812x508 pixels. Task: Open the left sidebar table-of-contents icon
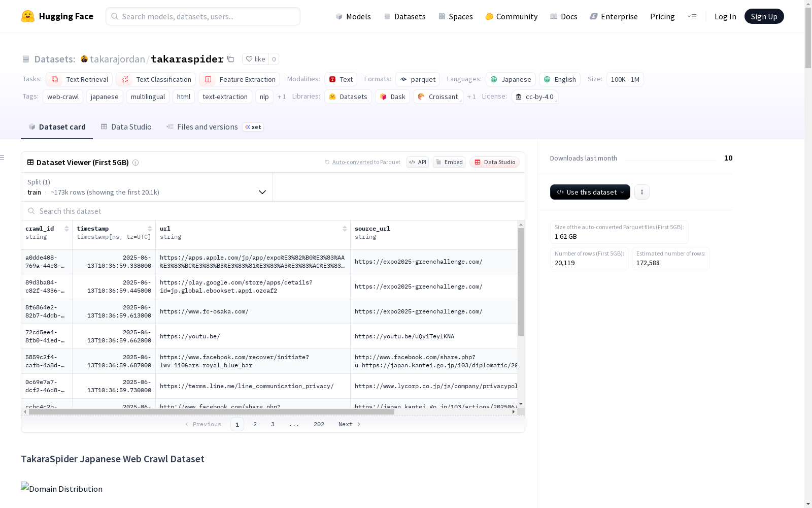[x=3, y=157]
